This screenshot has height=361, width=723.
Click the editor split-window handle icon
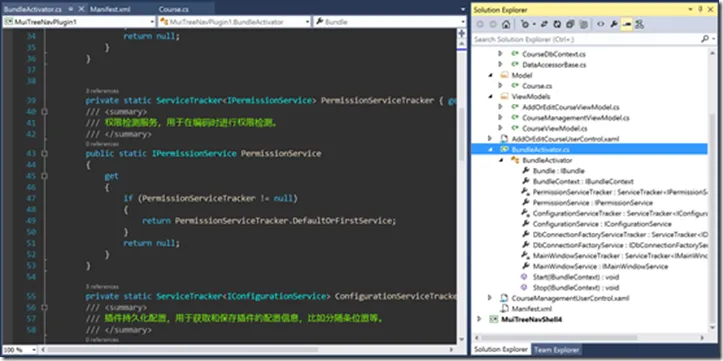462,33
